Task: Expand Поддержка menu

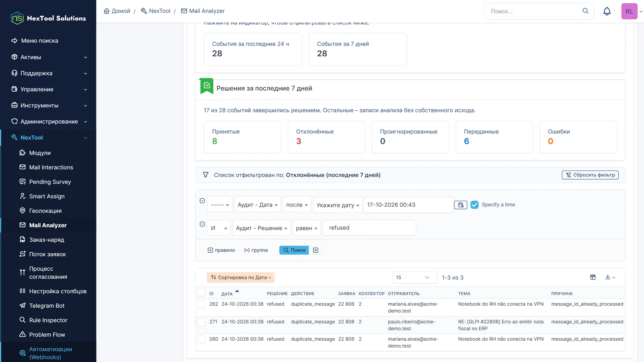Action: tap(48, 73)
